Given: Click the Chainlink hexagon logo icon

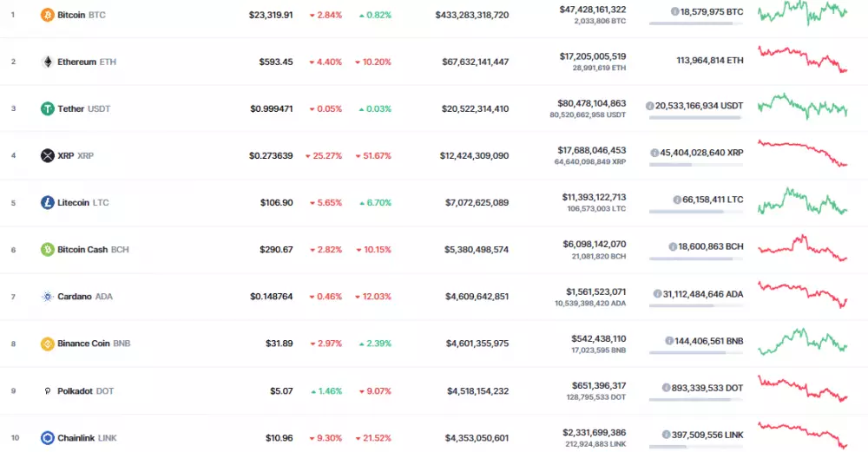Looking at the screenshot, I should [x=47, y=438].
